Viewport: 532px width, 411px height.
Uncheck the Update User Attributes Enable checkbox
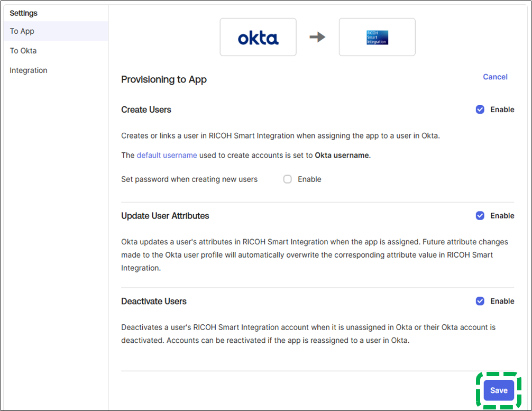pos(480,216)
